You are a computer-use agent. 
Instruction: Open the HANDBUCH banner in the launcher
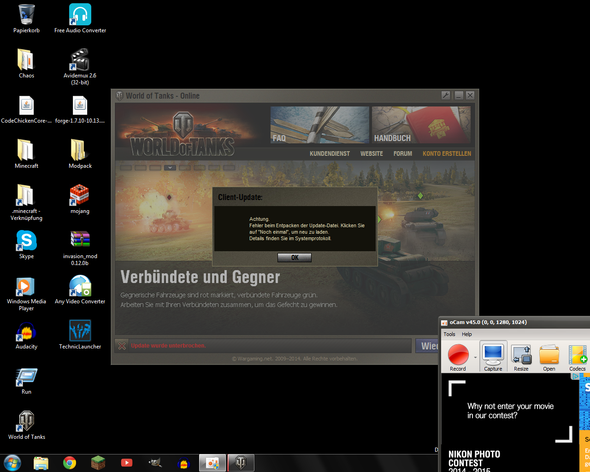(x=421, y=125)
